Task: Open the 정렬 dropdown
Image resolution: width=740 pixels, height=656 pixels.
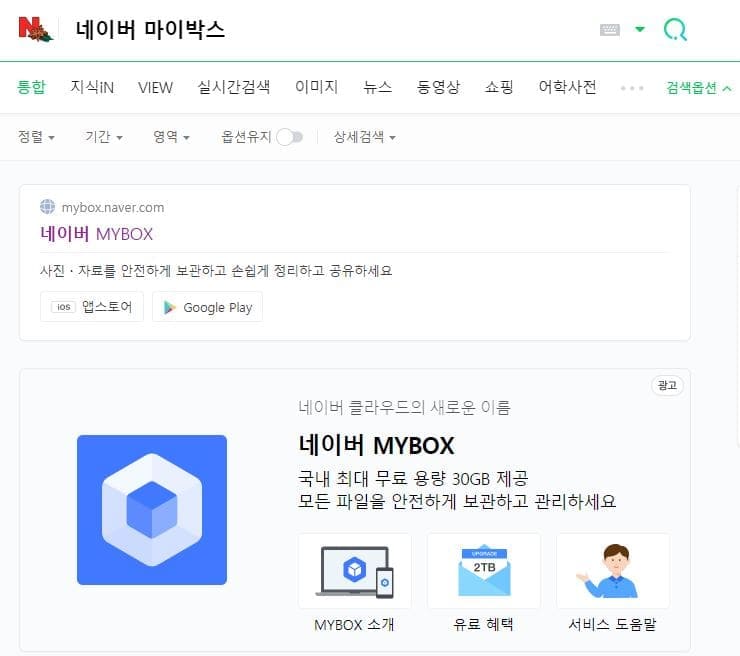Action: [x=36, y=137]
